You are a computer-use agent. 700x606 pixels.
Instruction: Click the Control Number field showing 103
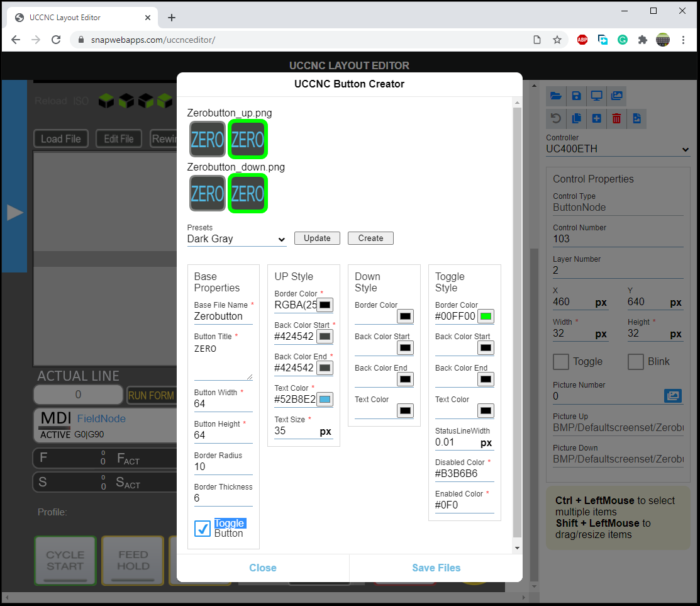tap(618, 239)
